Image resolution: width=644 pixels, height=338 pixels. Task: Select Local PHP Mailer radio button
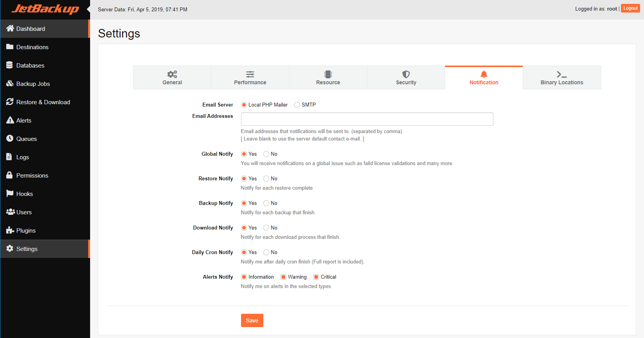tap(244, 105)
